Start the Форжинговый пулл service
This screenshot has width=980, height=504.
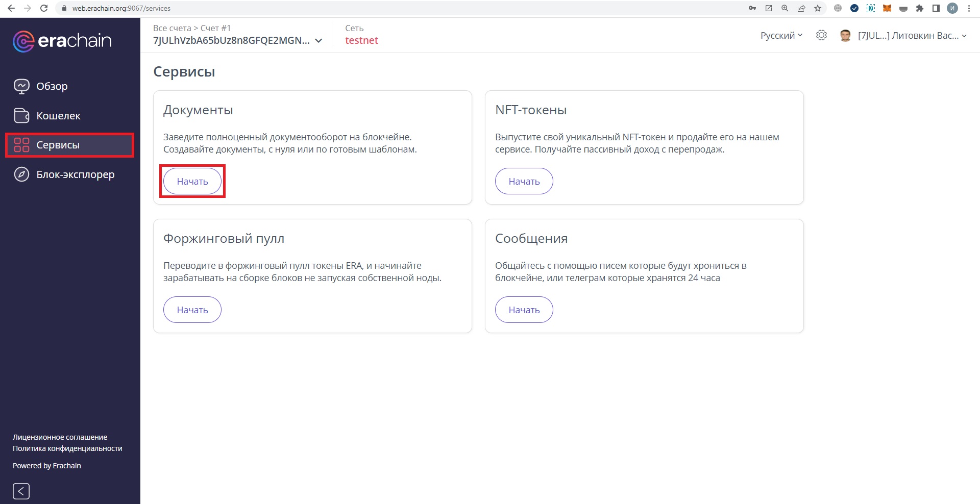coord(192,310)
